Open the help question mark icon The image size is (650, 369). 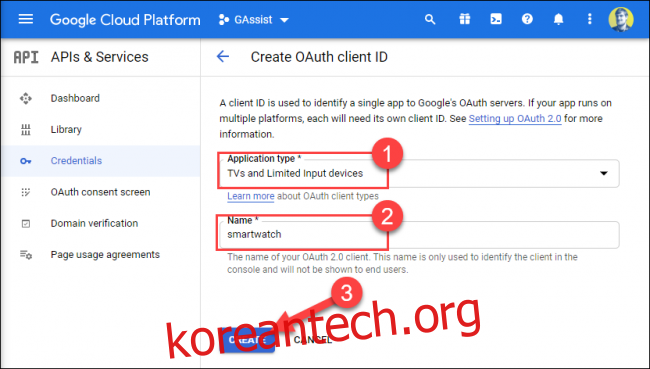527,19
